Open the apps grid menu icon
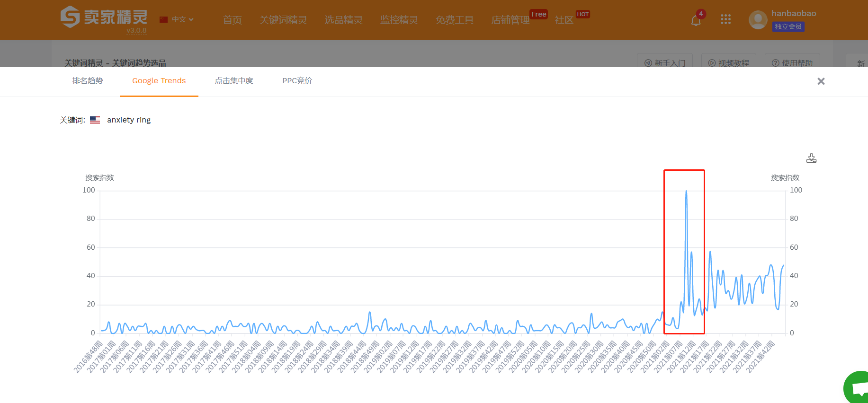 pyautogui.click(x=725, y=19)
